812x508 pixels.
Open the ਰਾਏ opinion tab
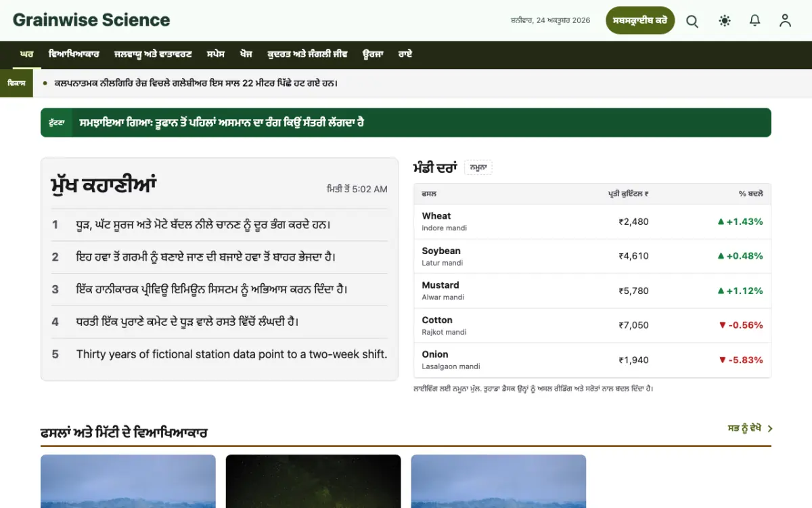pos(405,54)
